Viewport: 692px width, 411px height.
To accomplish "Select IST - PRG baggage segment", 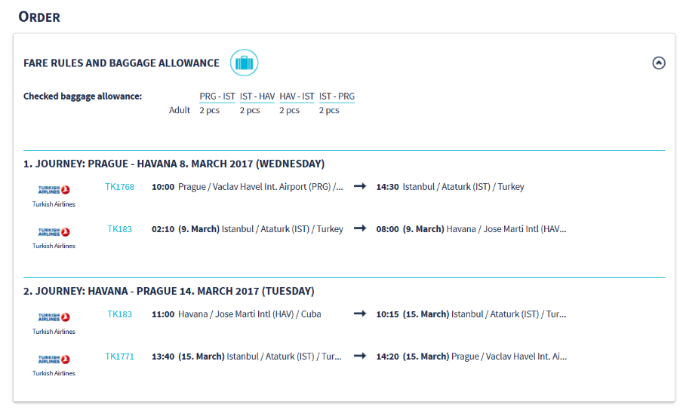I will click(336, 96).
